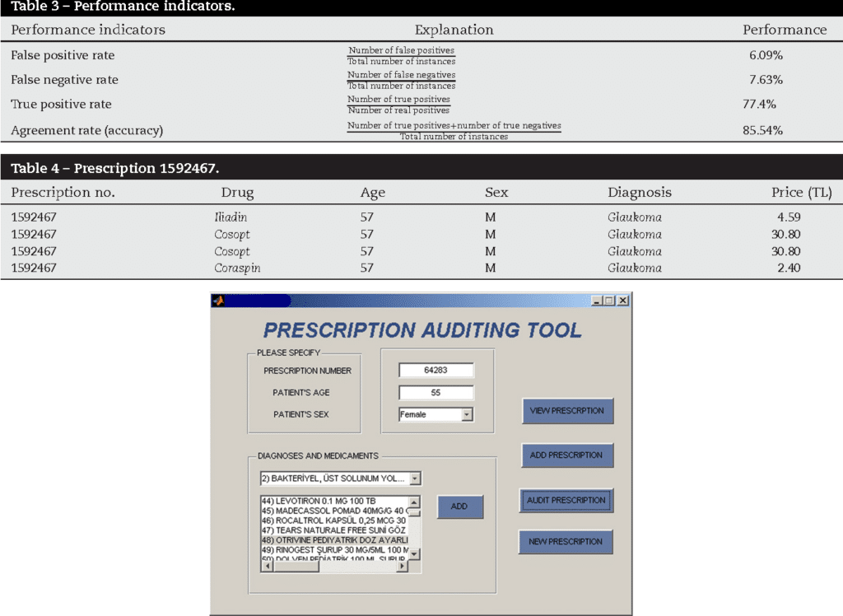Click the medicament list scroll down arrow
The height and width of the screenshot is (616, 843).
tap(414, 555)
